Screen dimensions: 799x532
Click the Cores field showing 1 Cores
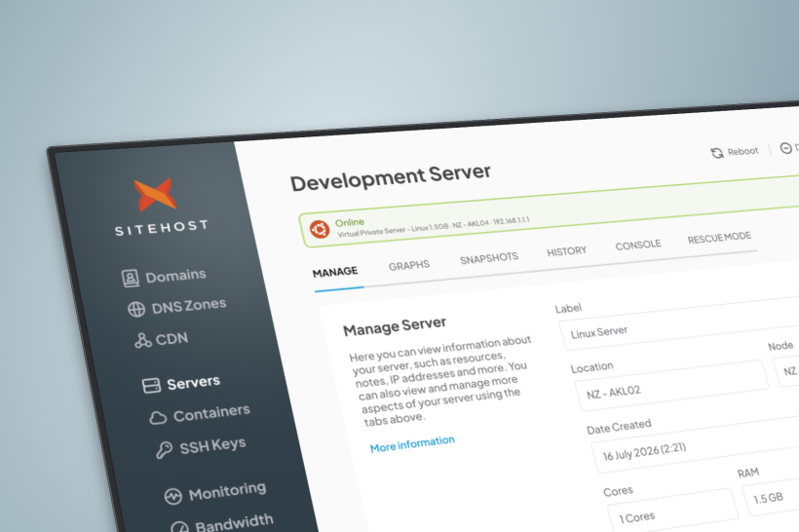(672, 511)
